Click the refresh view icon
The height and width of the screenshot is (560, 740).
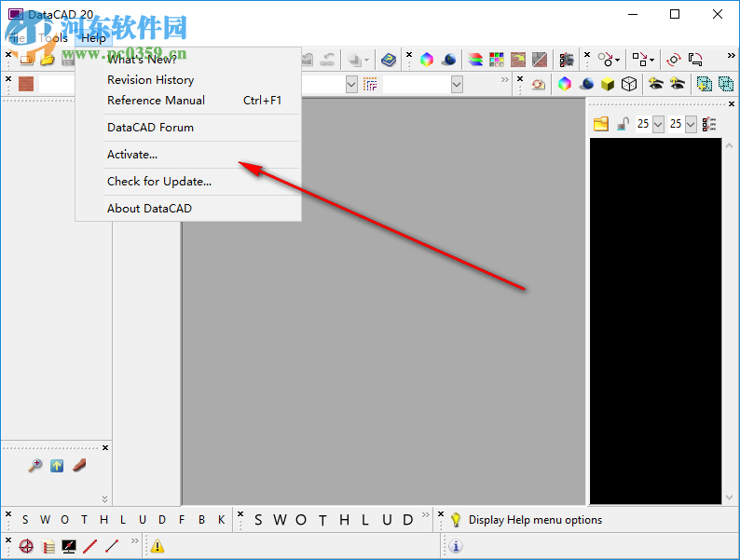[538, 85]
